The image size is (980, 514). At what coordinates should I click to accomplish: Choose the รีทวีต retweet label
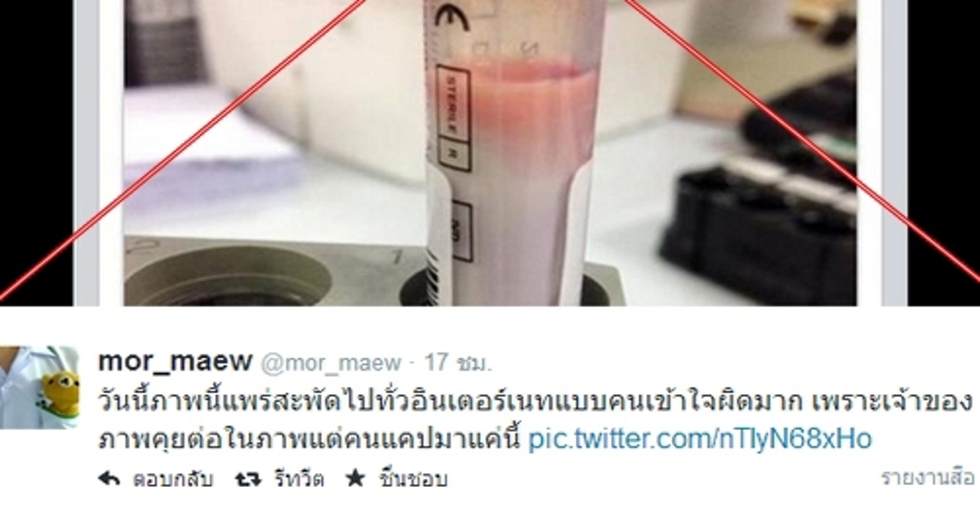[297, 479]
